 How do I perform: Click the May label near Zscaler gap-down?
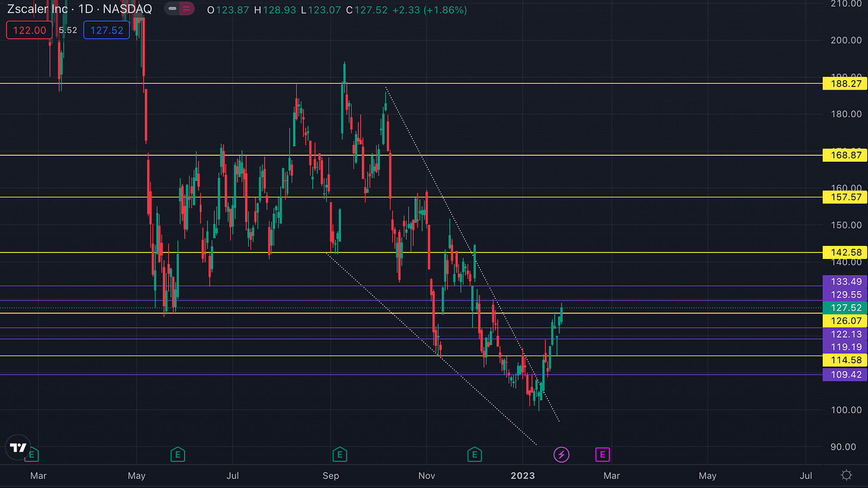tap(137, 475)
